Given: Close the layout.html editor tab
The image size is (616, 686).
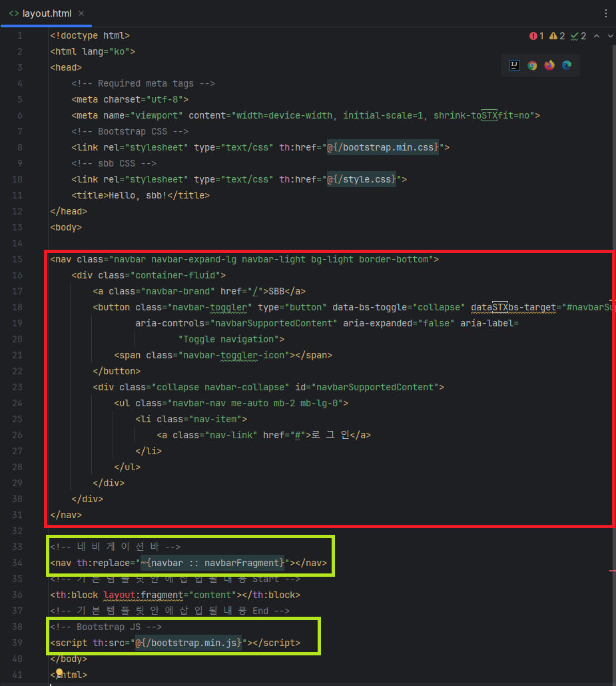Looking at the screenshot, I should tap(81, 13).
